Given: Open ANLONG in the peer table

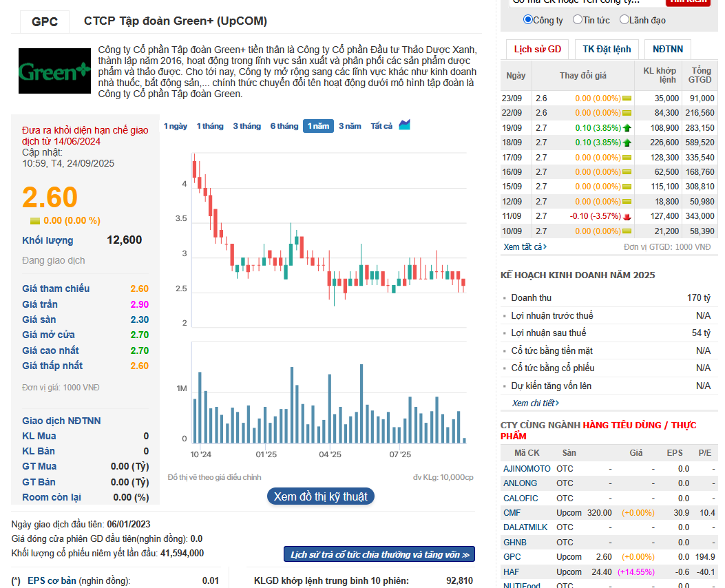Looking at the screenshot, I should click(x=521, y=483).
